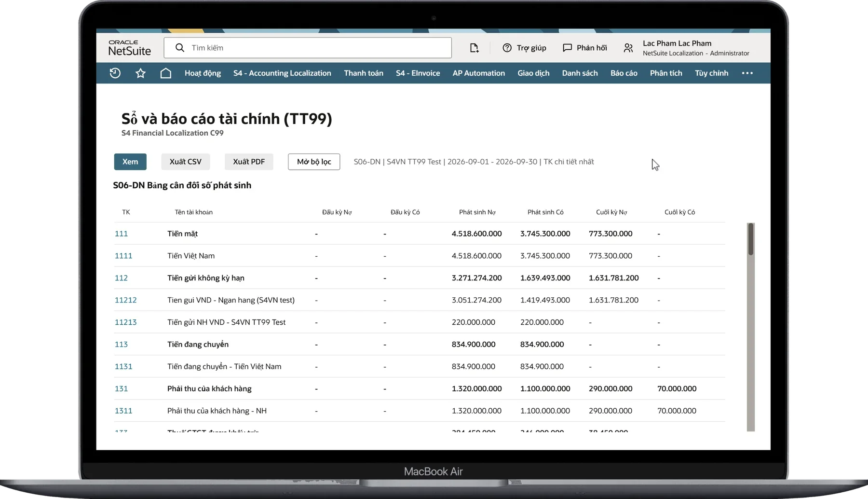Open the Báo cáo menu
The image size is (868, 499).
click(624, 73)
